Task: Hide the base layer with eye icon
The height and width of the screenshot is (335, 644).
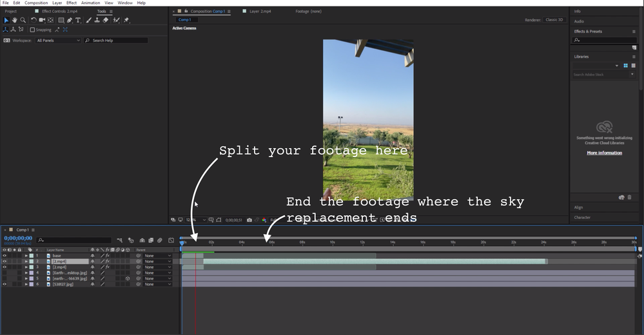Action: tap(5, 256)
